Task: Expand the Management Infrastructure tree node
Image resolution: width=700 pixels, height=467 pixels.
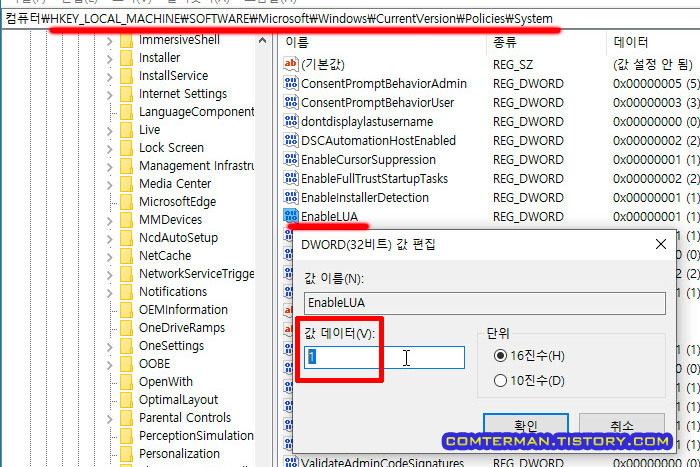Action: click(110, 167)
